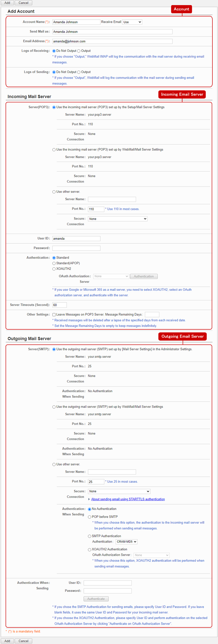Click the Server Timeouts field
This screenshot has width=218, height=644.
point(59,305)
